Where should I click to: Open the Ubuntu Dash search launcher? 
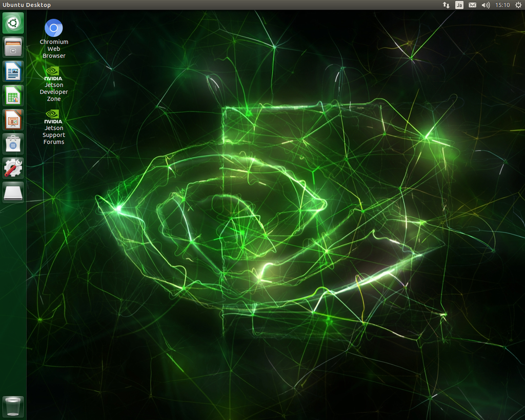(x=13, y=23)
